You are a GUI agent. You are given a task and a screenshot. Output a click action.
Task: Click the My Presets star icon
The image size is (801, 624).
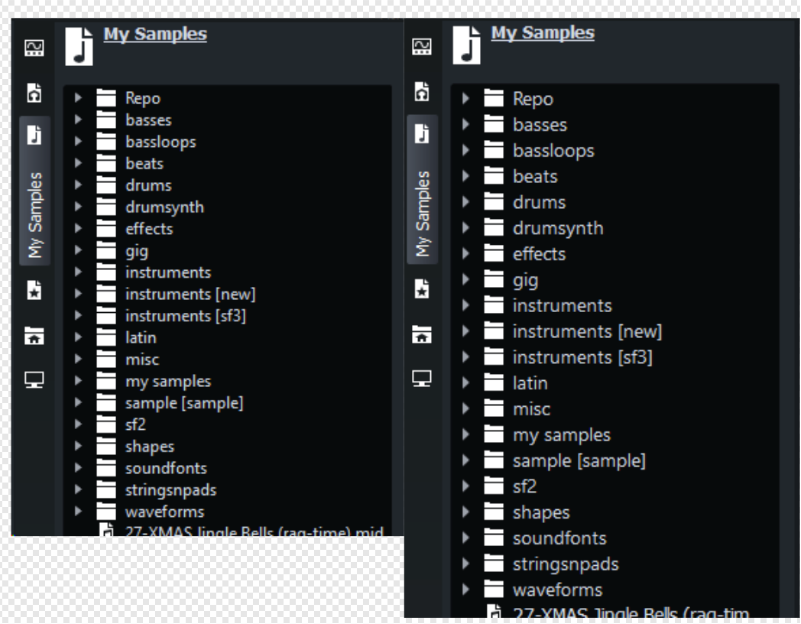pos(35,292)
